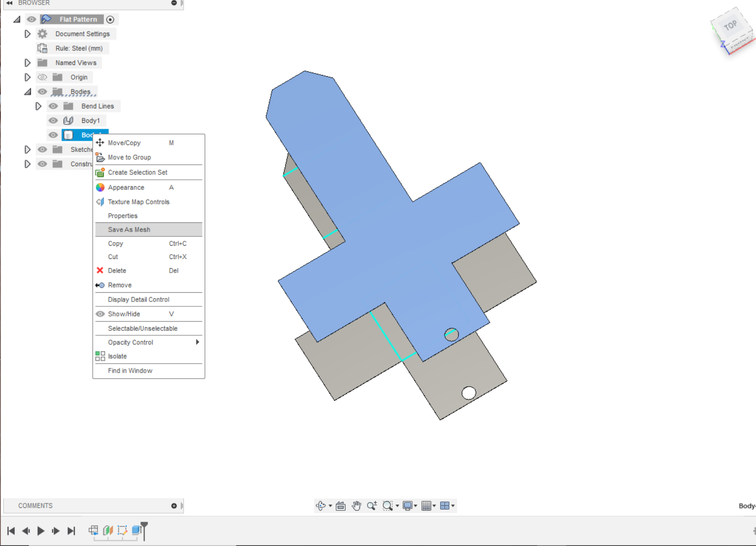Viewport: 756px width, 546px height.
Task: Expand the Sketches folder
Action: 27,149
